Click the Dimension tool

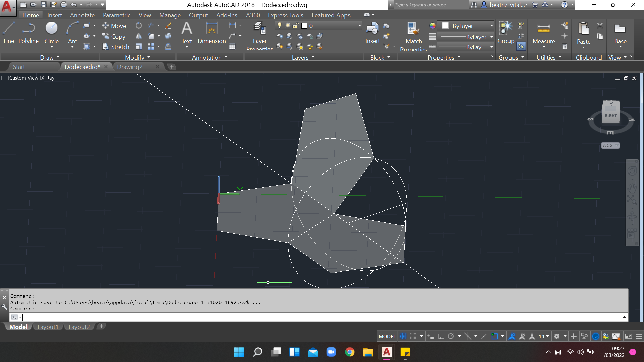coord(212,33)
